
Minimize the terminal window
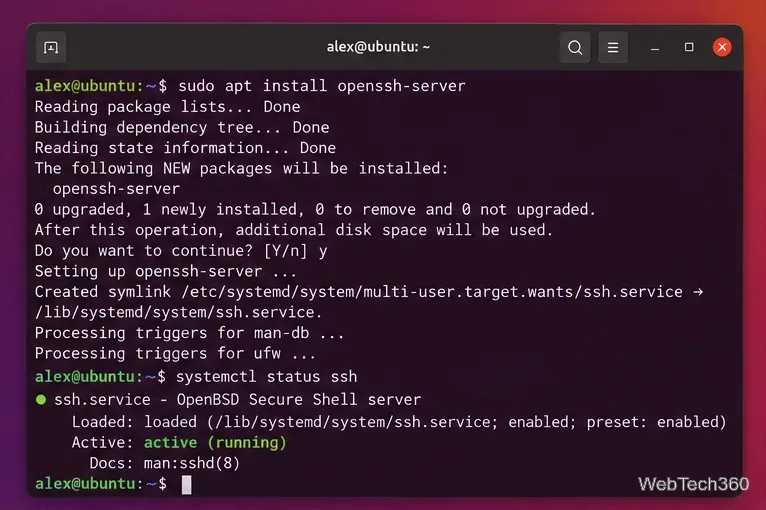pos(655,47)
